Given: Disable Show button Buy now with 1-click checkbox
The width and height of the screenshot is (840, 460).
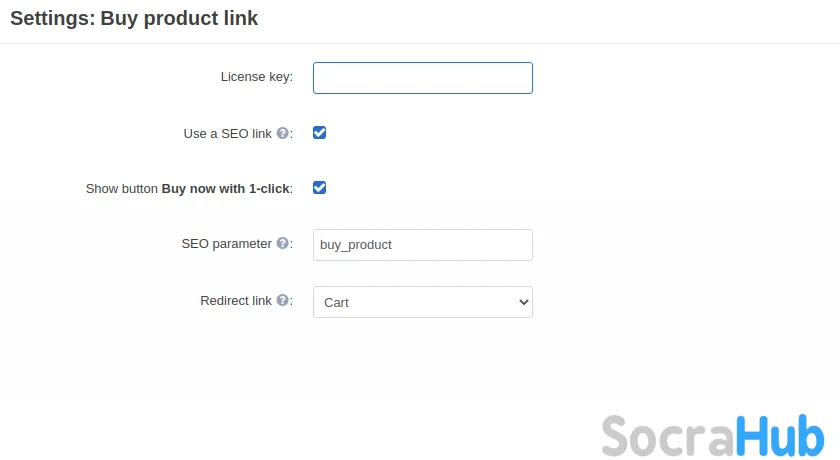Looking at the screenshot, I should (x=320, y=187).
